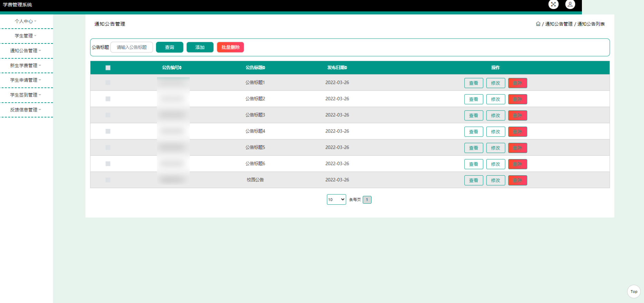View the 公告标题1 announcement with 查看
644x303 pixels.
click(474, 83)
